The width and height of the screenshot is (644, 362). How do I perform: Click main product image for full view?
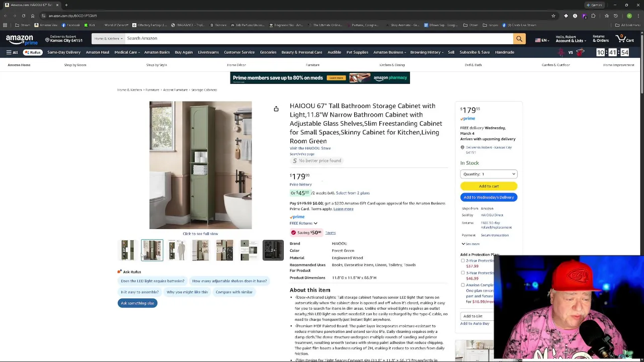coord(200,165)
